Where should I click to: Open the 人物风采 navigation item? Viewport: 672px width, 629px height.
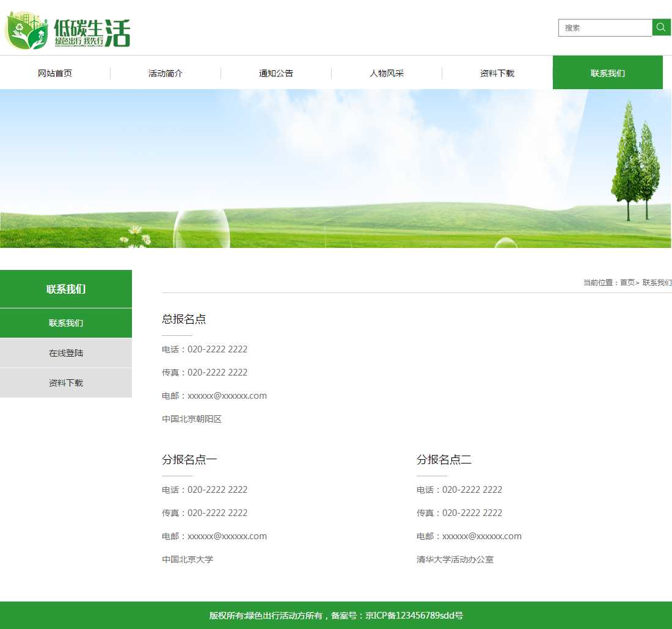point(387,73)
